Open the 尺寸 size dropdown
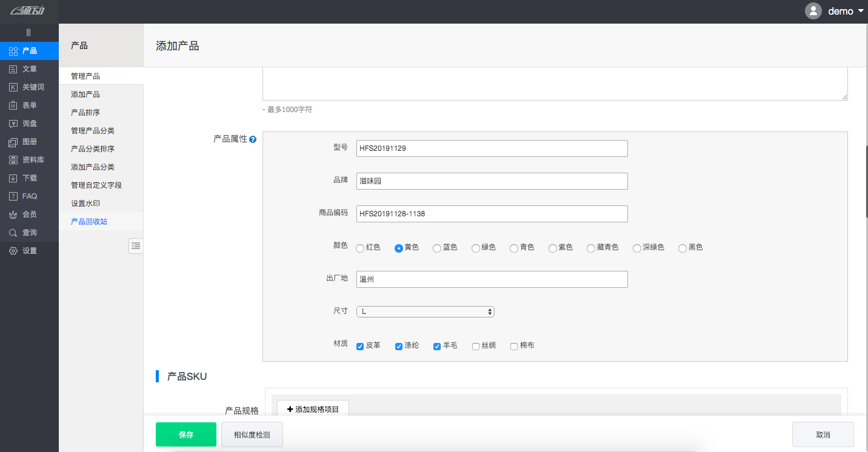The width and height of the screenshot is (868, 452). click(x=425, y=311)
